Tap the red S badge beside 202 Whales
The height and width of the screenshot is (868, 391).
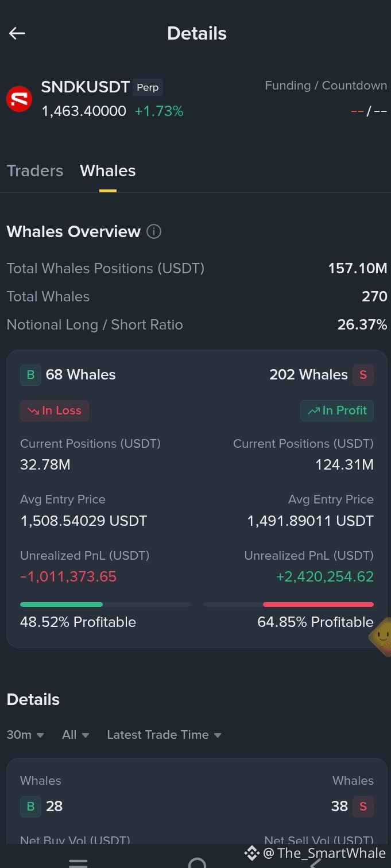click(363, 375)
